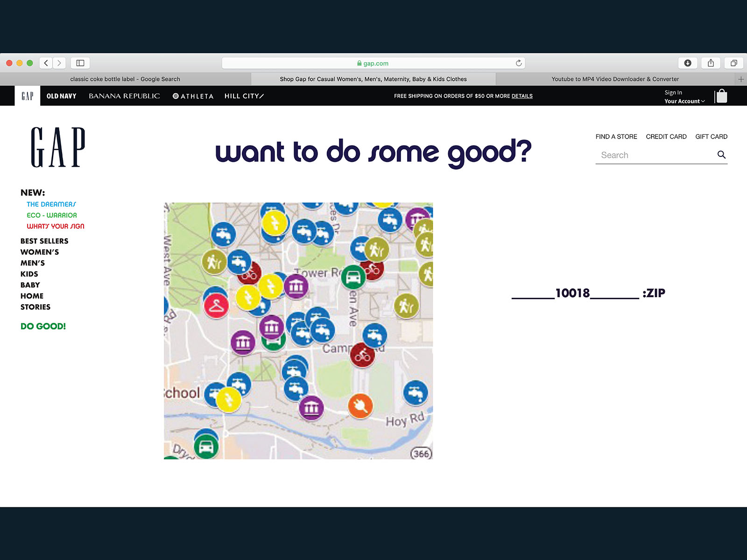Click the red clothes hanger map marker
The image size is (747, 560).
pyautogui.click(x=216, y=306)
